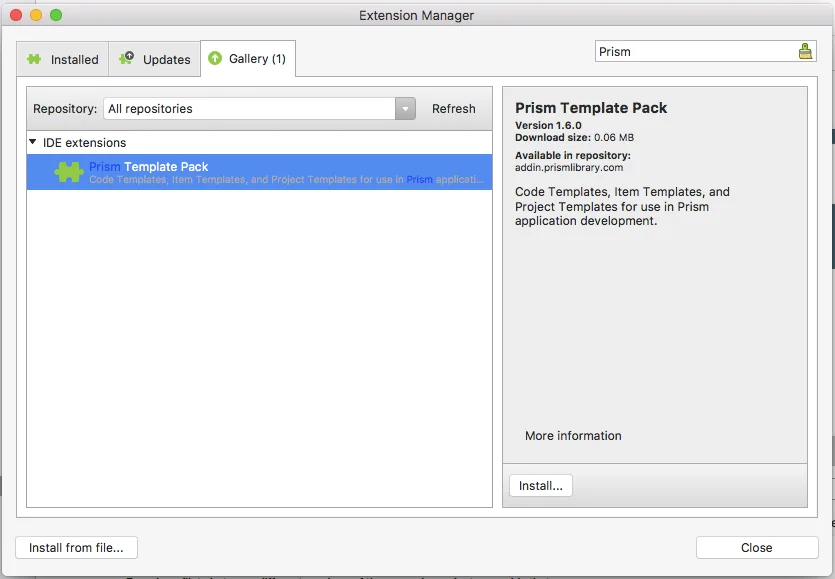Click the Version 1.6.0 text

click(x=548, y=125)
